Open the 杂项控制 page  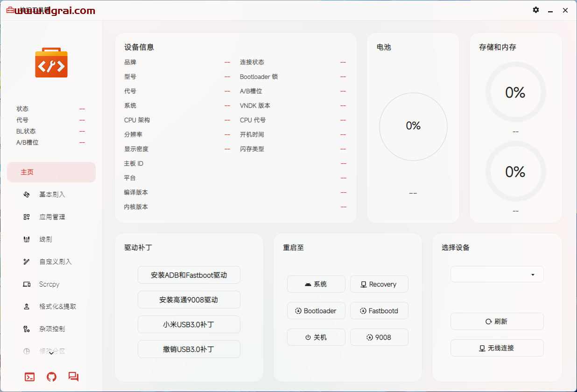point(51,329)
